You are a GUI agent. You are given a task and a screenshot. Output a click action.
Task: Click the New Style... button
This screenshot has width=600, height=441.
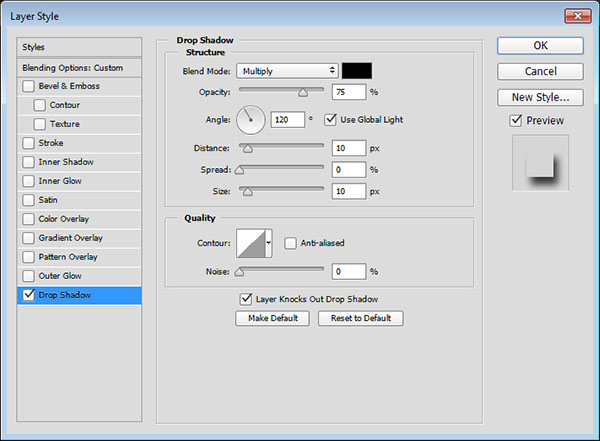pos(540,97)
